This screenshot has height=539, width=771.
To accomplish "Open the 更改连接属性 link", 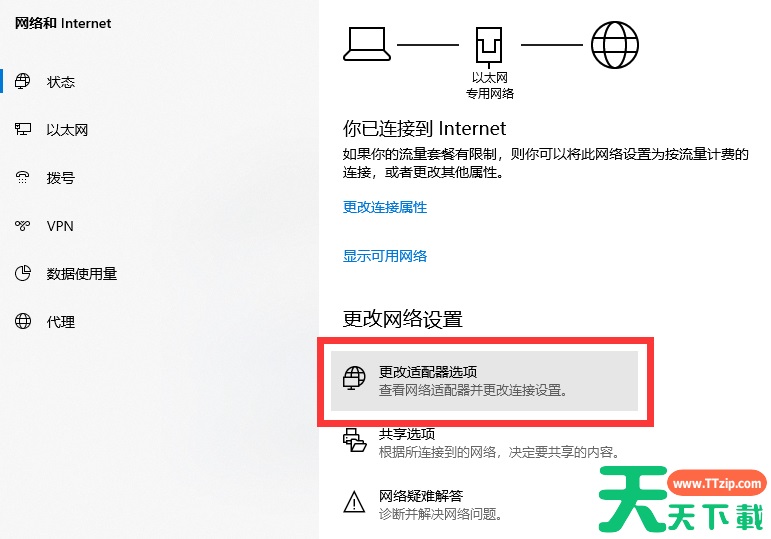I will click(385, 207).
